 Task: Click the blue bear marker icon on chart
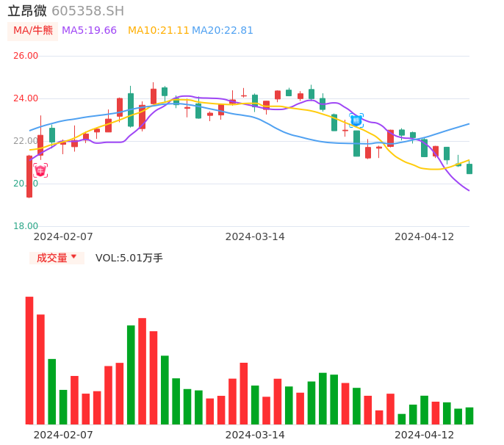[356, 120]
